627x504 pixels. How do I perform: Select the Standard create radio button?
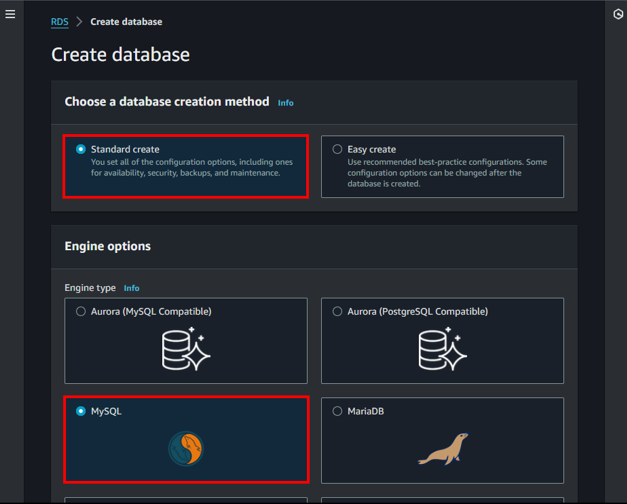(81, 149)
